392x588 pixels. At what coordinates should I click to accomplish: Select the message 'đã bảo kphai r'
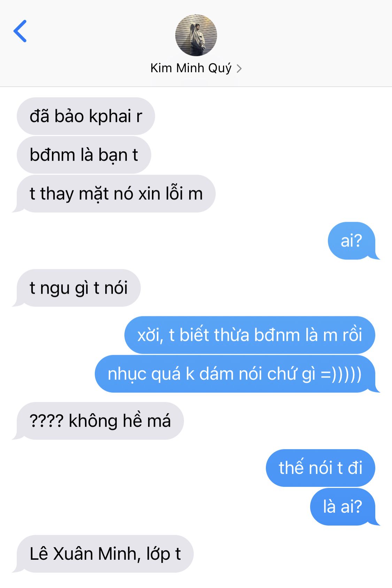pos(86,116)
